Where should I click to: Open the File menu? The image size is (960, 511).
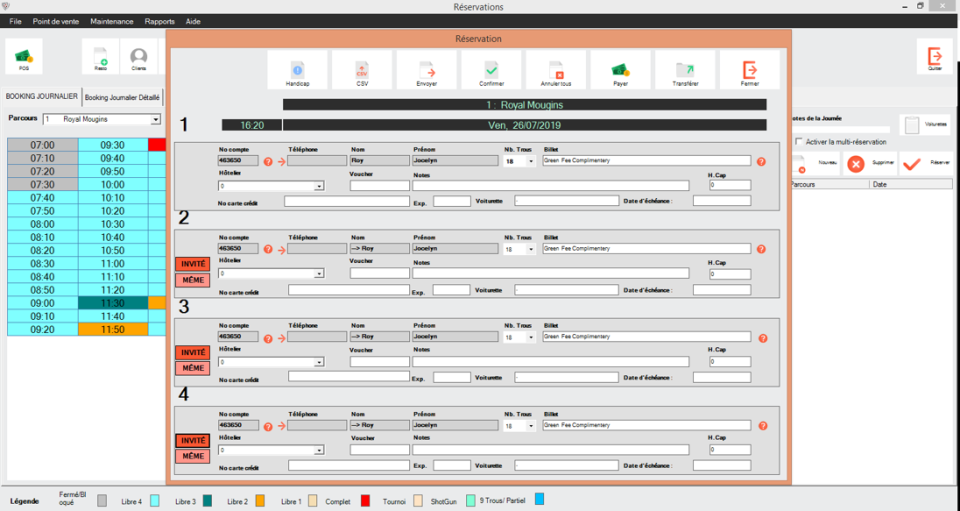(15, 21)
